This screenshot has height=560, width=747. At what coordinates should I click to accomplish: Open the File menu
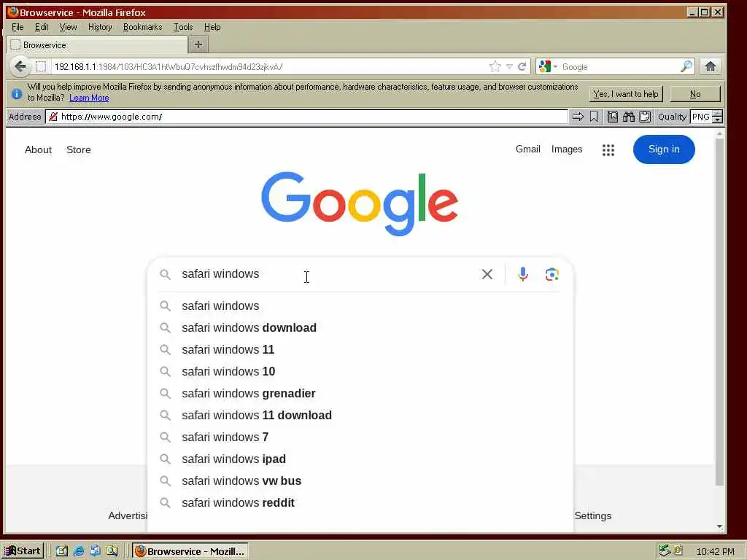pyautogui.click(x=18, y=27)
